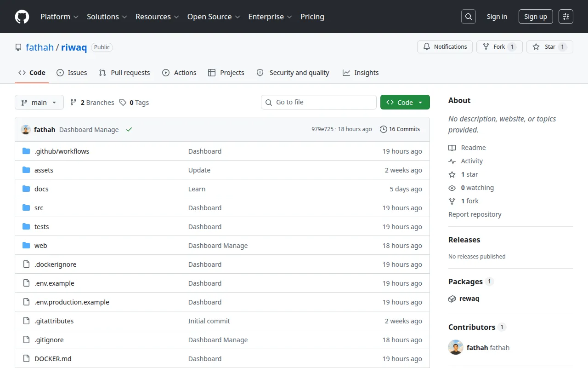Expand the Platform menu
Image resolution: width=588 pixels, height=368 pixels.
pos(59,17)
